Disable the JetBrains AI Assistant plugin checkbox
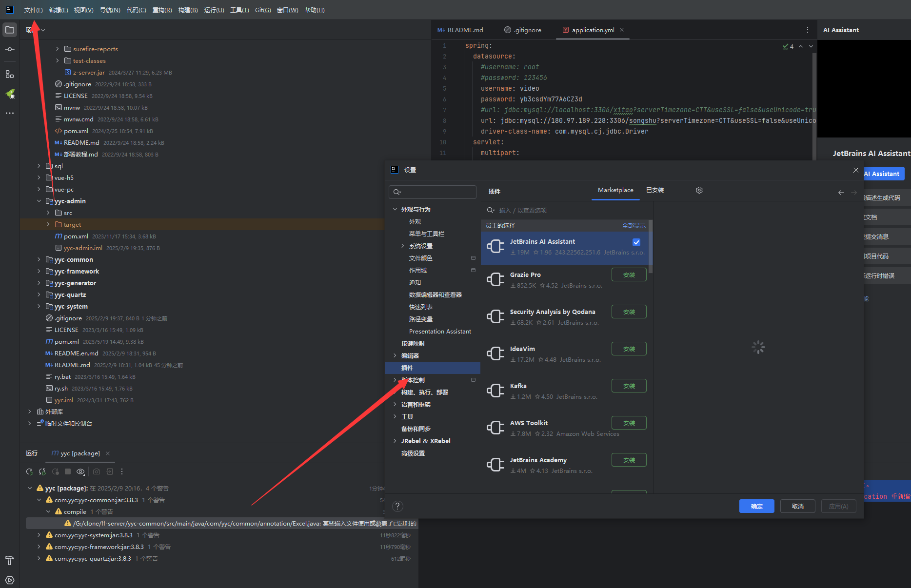The image size is (911, 588). (x=636, y=242)
